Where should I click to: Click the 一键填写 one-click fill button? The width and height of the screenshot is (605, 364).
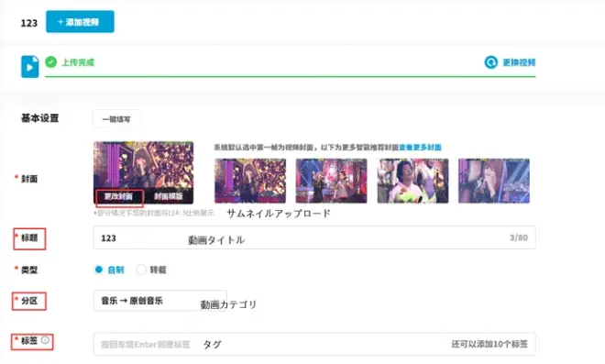click(116, 119)
